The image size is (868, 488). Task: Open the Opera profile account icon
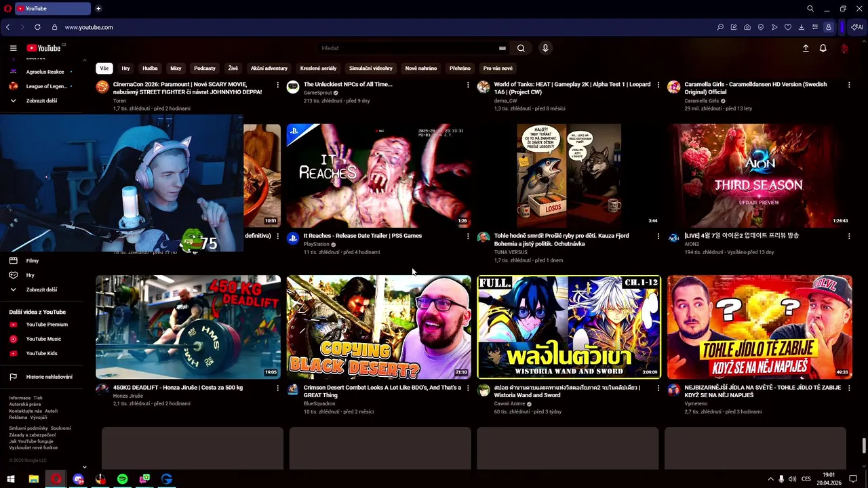[x=829, y=27]
